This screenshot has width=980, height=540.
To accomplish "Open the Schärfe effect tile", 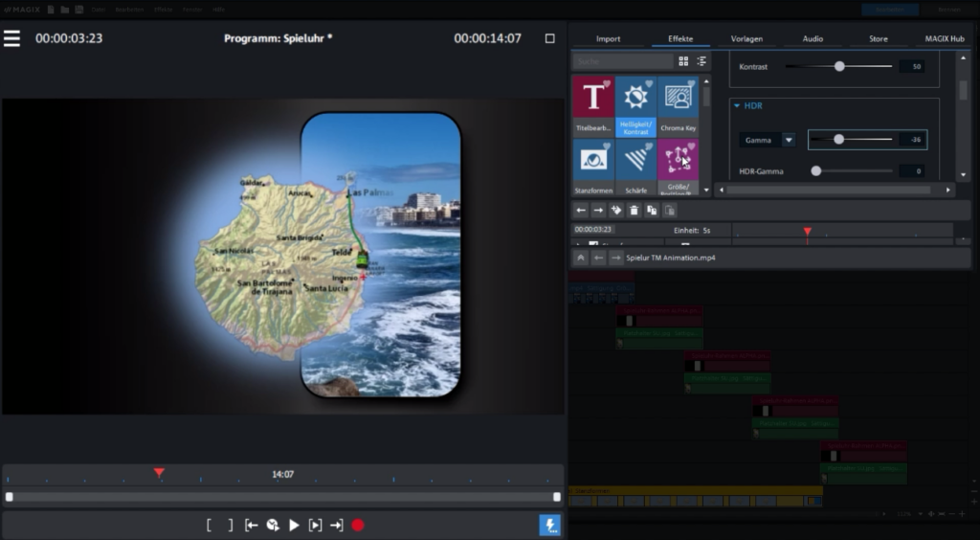I will tap(635, 167).
